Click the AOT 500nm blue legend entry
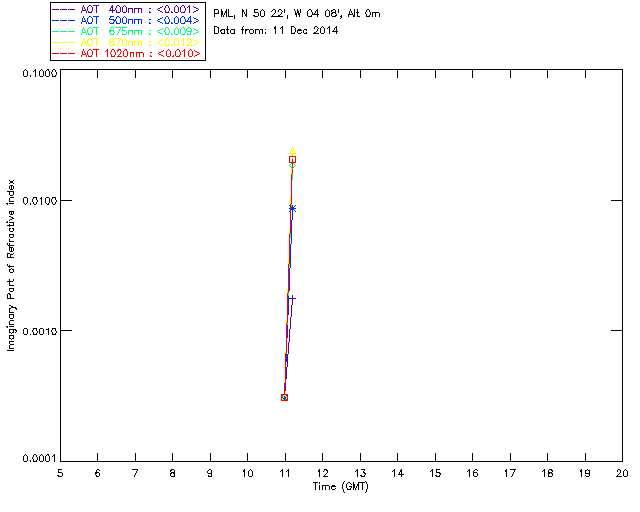The height and width of the screenshot is (512, 640). click(126, 20)
